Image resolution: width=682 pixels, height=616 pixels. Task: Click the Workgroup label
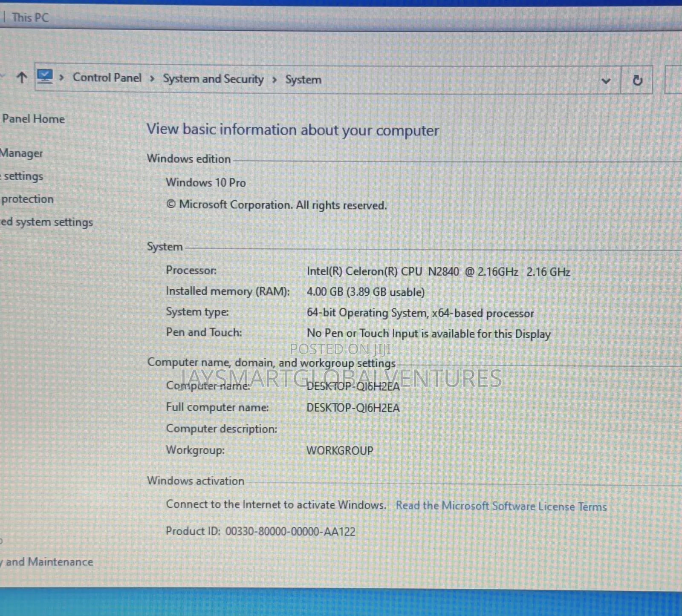click(195, 450)
